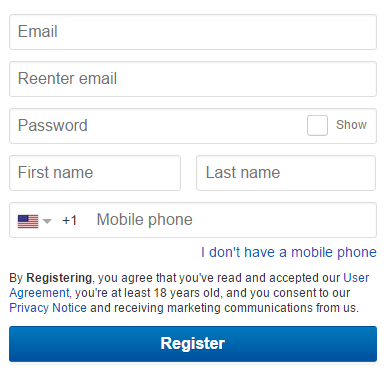Click the "By" word starting the terms
The width and height of the screenshot is (386, 380).
pyautogui.click(x=16, y=278)
